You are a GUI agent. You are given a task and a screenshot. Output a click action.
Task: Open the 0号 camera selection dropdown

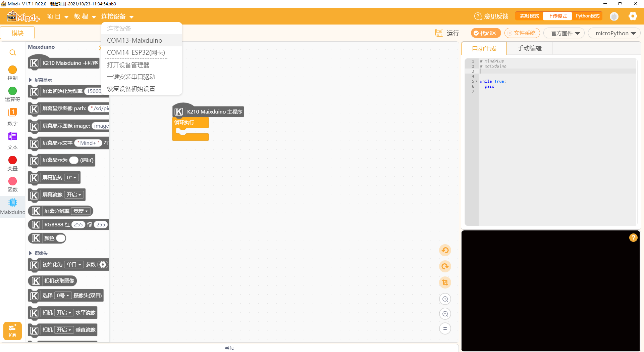63,296
